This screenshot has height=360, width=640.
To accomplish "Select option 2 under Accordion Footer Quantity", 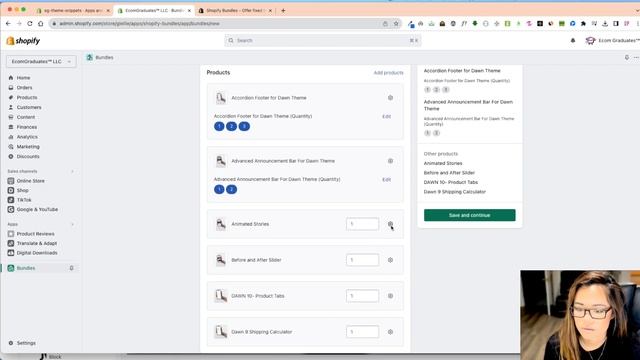I will (231, 126).
